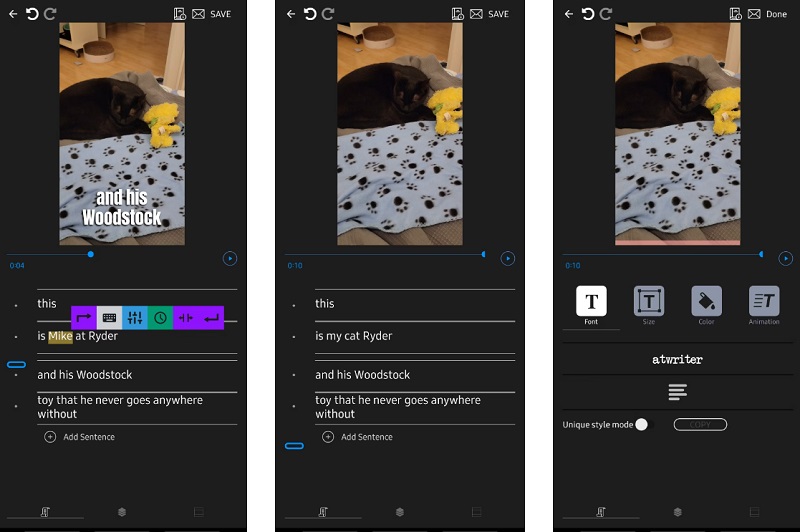Screen dimensions: 800x532
Task: Select the sentence "is my cat Ryder"
Action: (x=356, y=337)
